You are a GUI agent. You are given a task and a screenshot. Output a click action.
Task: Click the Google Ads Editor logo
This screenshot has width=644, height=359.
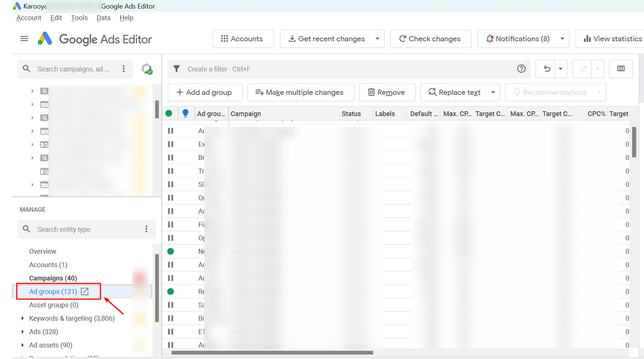(x=45, y=39)
